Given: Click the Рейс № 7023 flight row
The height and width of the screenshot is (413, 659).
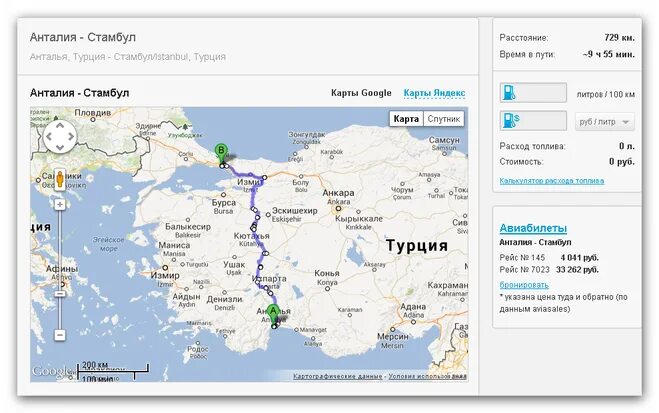Looking at the screenshot, I should pyautogui.click(x=549, y=270).
